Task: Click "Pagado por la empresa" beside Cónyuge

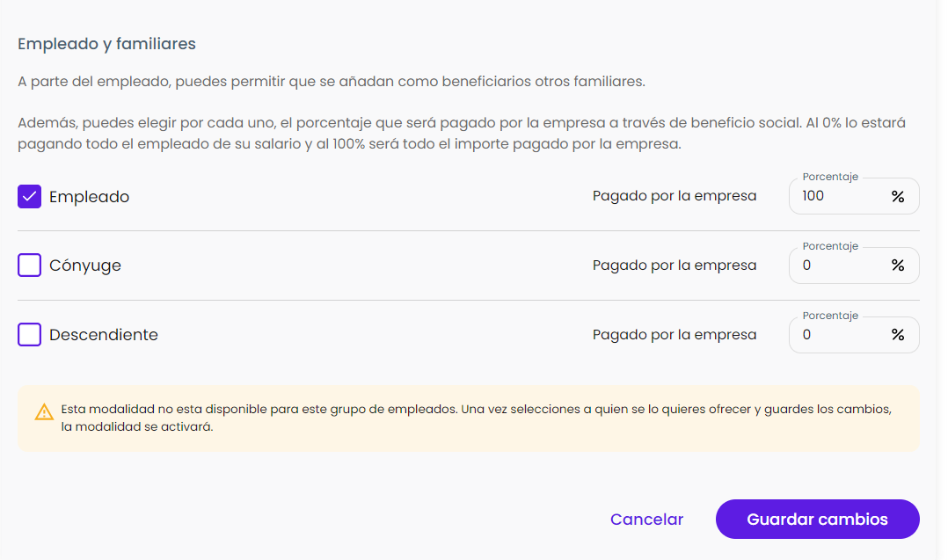Action: click(x=675, y=265)
